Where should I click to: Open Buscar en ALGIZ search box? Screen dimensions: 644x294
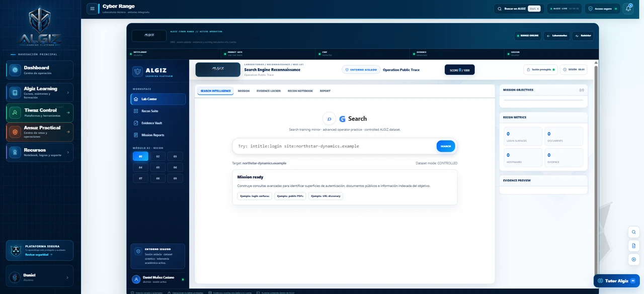click(519, 9)
